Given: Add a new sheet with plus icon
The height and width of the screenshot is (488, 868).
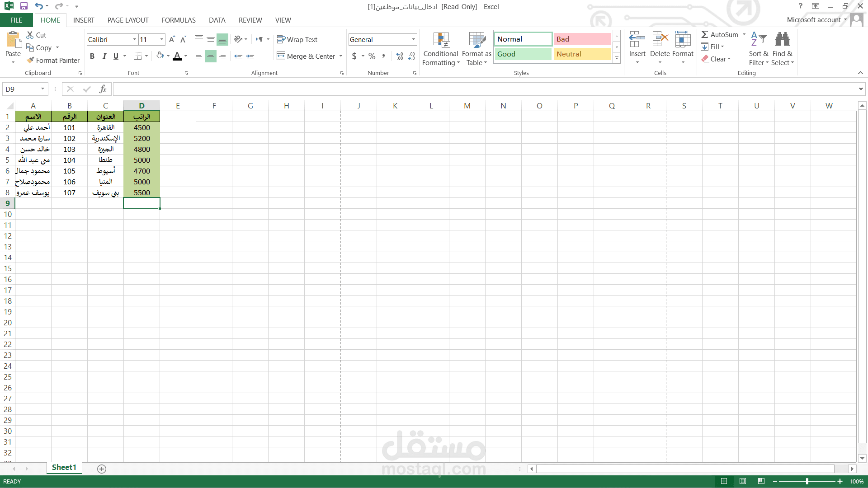Looking at the screenshot, I should pos(102,469).
